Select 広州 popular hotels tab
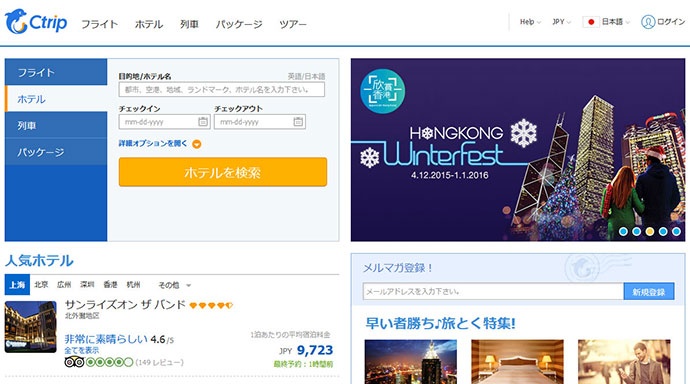 click(x=64, y=285)
